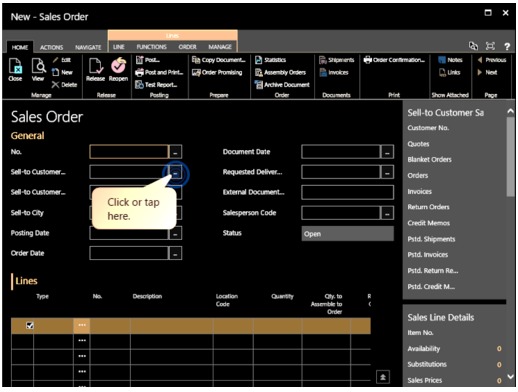
Task: Open the Statistics icon
Action: pos(259,60)
